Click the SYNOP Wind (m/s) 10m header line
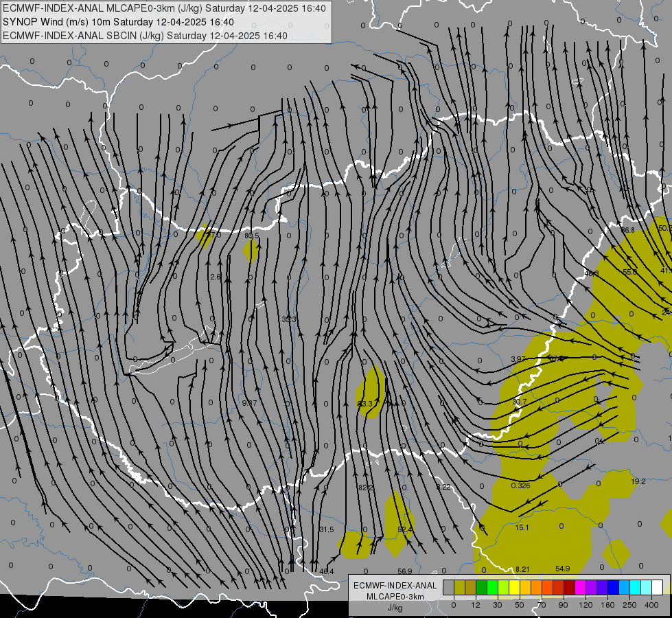The image size is (672, 618). (118, 22)
